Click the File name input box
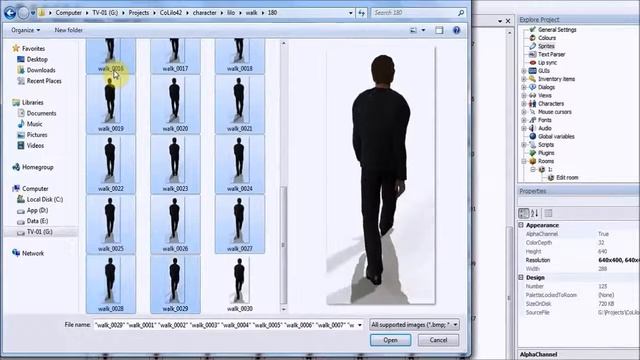 pyautogui.click(x=225, y=325)
